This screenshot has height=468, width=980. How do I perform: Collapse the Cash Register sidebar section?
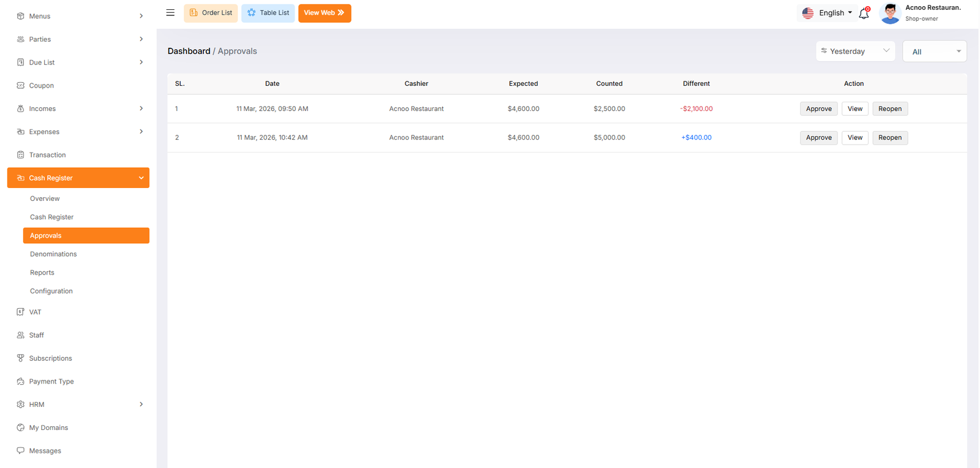(141, 178)
